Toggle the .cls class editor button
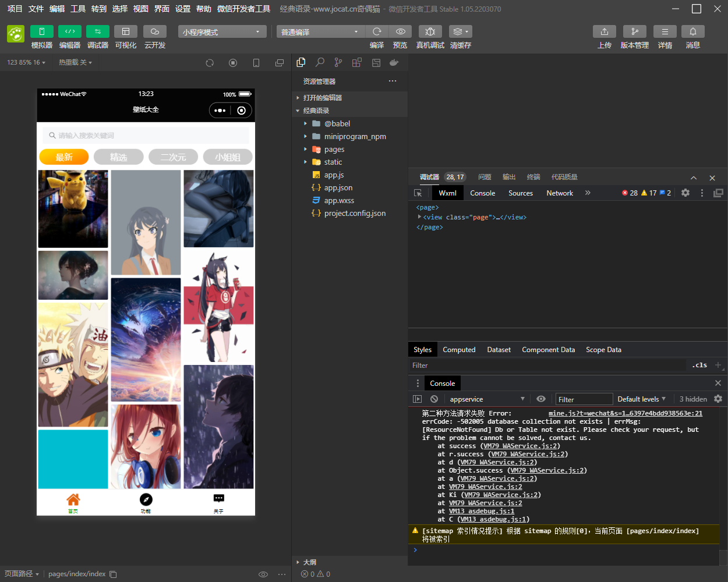Image resolution: width=728 pixels, height=582 pixels. pyautogui.click(x=699, y=365)
